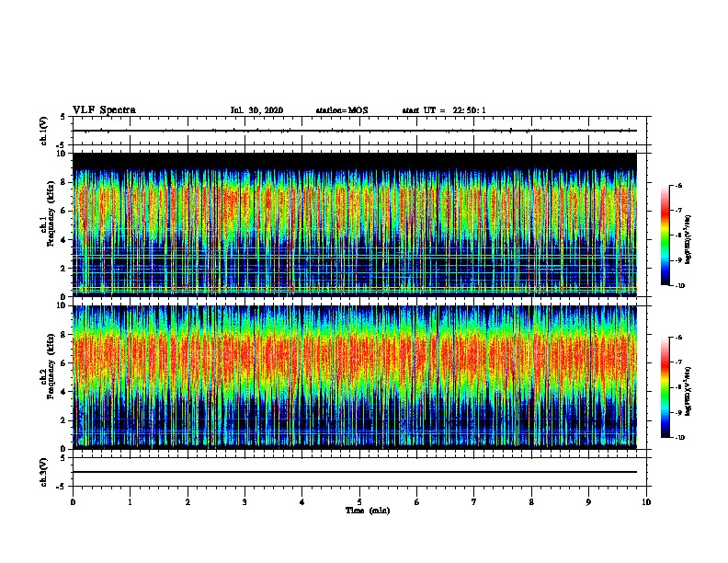Click time axis tick label "7"
728x563 pixels.
[x=474, y=502]
